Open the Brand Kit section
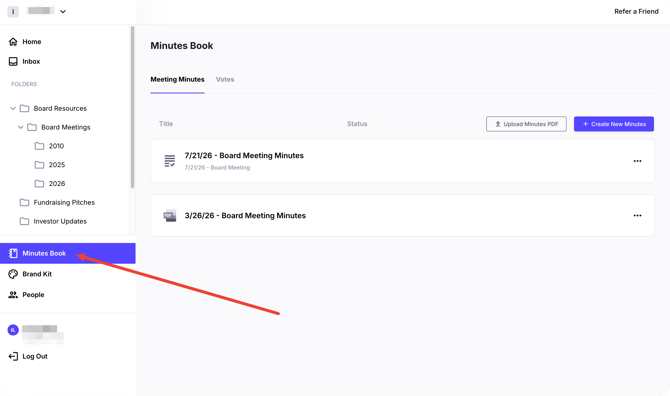The height and width of the screenshot is (396, 670). click(x=37, y=274)
